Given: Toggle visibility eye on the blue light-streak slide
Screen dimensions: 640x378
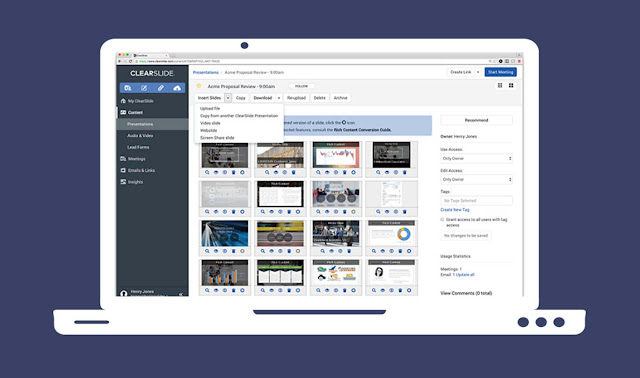Looking at the screenshot, I should [x=216, y=251].
